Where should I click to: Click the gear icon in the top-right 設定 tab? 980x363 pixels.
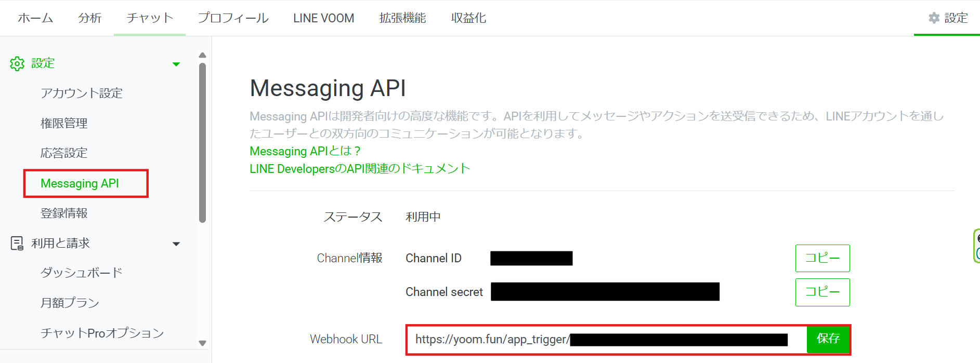(934, 18)
